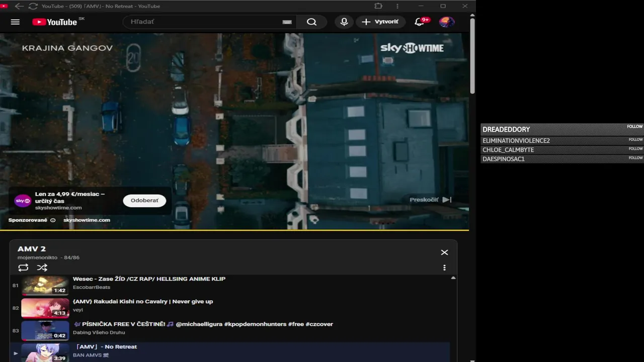This screenshot has height=362, width=644.
Task: Toggle shuffle for the AMV 2 playlist
Action: (x=42, y=267)
